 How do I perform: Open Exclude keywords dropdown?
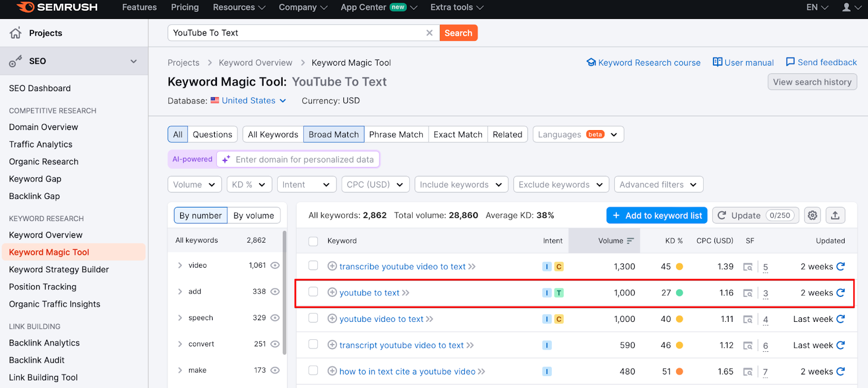561,185
